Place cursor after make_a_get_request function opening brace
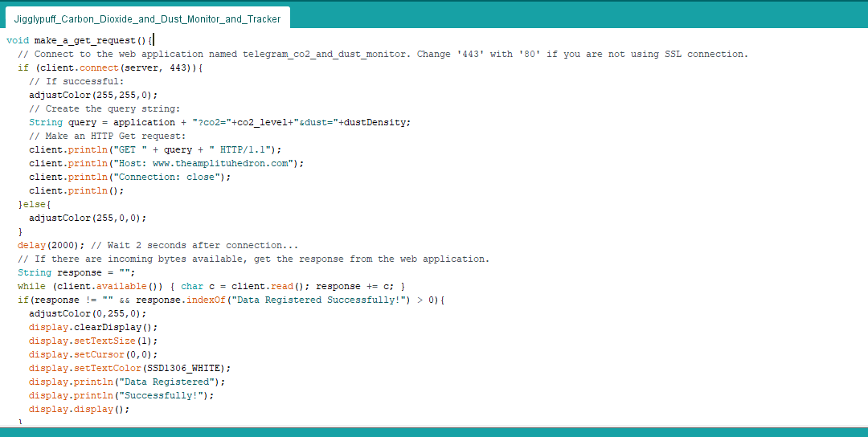This screenshot has height=437, width=868. (153, 40)
